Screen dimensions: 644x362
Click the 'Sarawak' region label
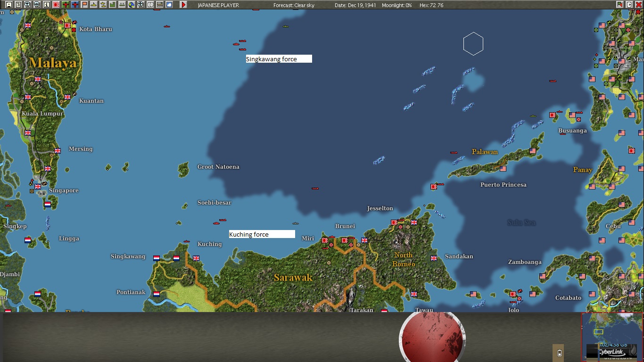click(x=293, y=278)
